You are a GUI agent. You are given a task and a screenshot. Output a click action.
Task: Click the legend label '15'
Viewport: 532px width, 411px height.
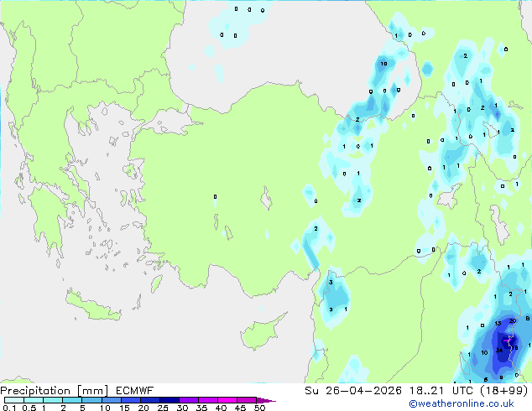point(124,408)
